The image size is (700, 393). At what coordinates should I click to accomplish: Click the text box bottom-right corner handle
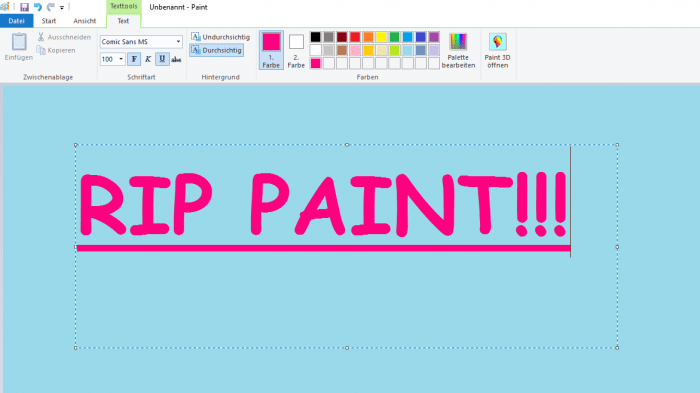pyautogui.click(x=617, y=347)
